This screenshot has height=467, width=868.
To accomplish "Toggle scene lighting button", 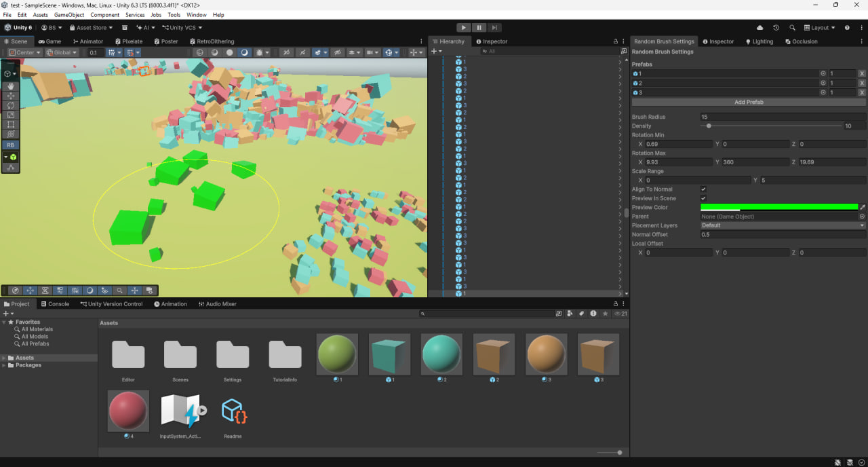I will click(244, 52).
